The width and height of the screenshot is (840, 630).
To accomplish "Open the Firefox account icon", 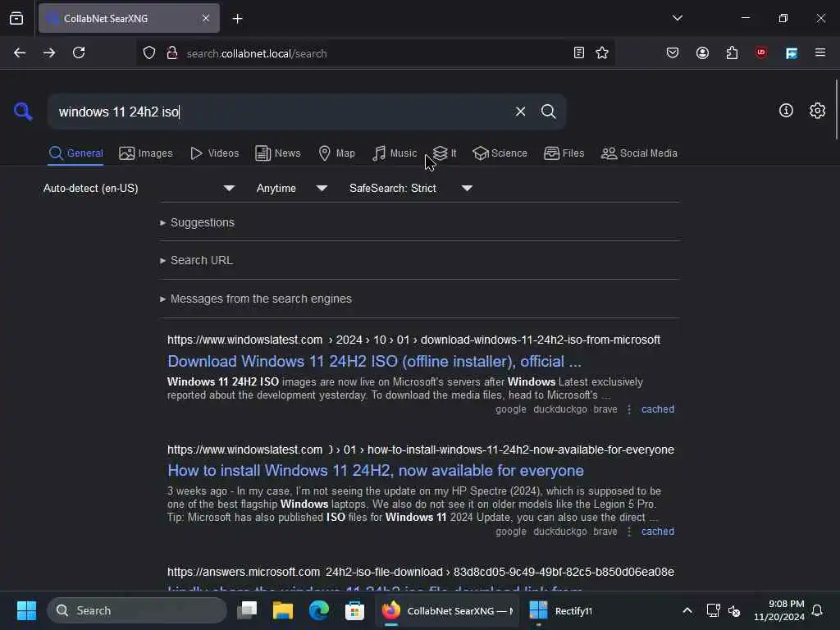I will click(x=702, y=53).
